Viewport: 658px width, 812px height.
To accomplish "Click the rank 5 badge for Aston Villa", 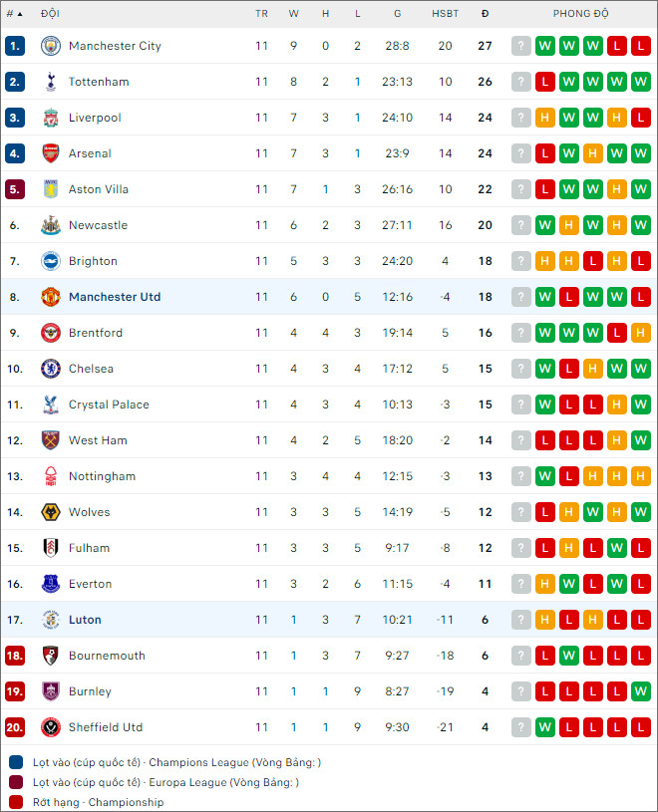I will point(15,189).
